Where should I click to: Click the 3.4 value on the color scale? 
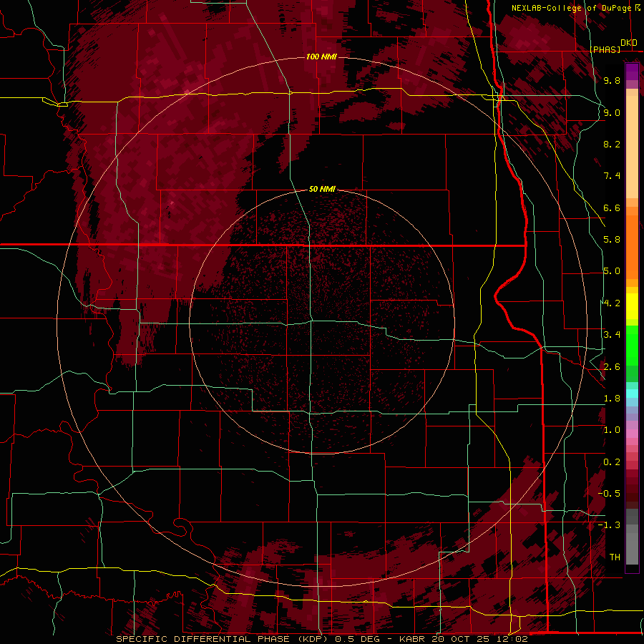612,335
